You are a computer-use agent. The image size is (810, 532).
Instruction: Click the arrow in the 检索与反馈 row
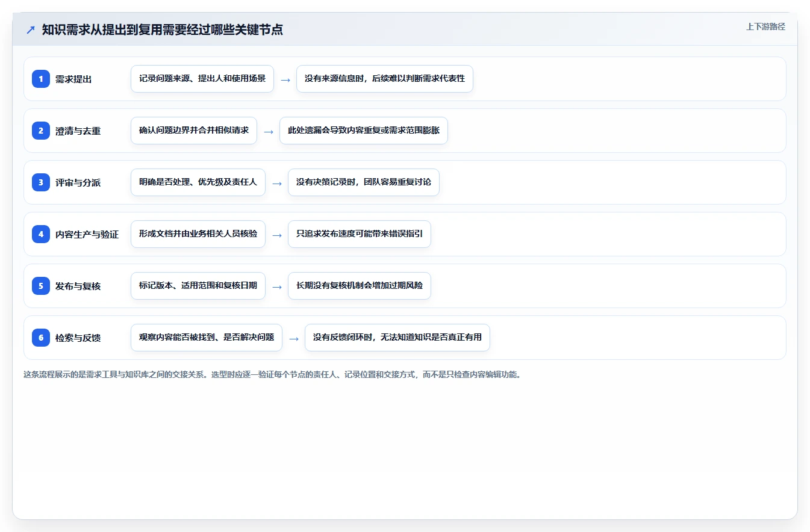click(294, 338)
